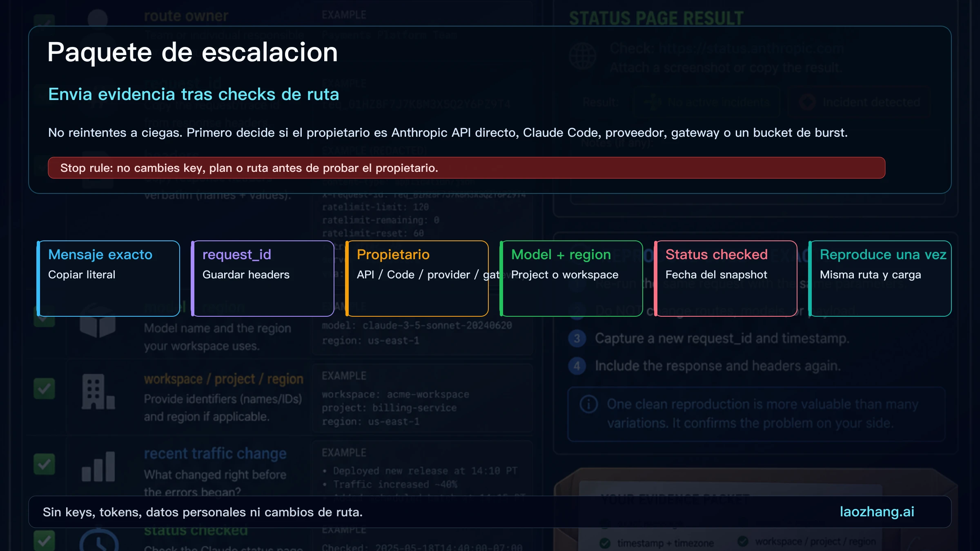Click step 3 Capture a new request_id text
This screenshot has width=980, height=551.
(722, 338)
